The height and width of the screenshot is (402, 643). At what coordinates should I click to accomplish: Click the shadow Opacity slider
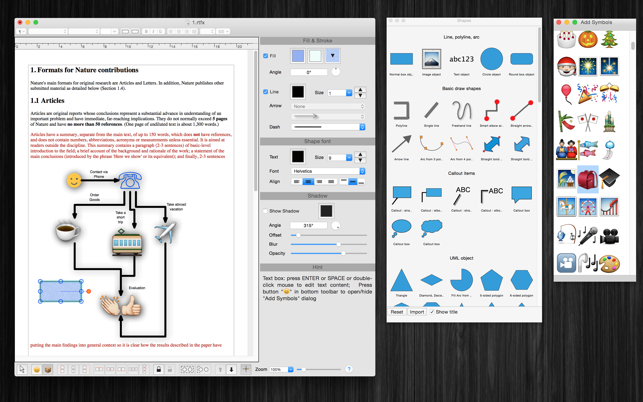click(329, 254)
